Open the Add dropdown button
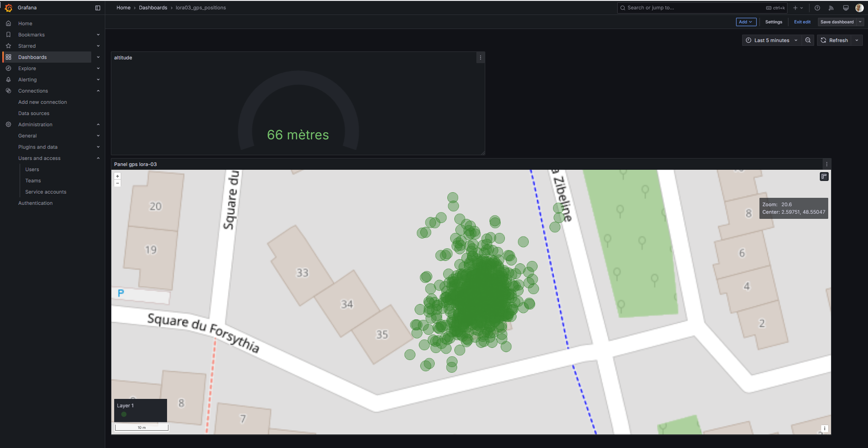This screenshot has height=448, width=868. (x=746, y=22)
